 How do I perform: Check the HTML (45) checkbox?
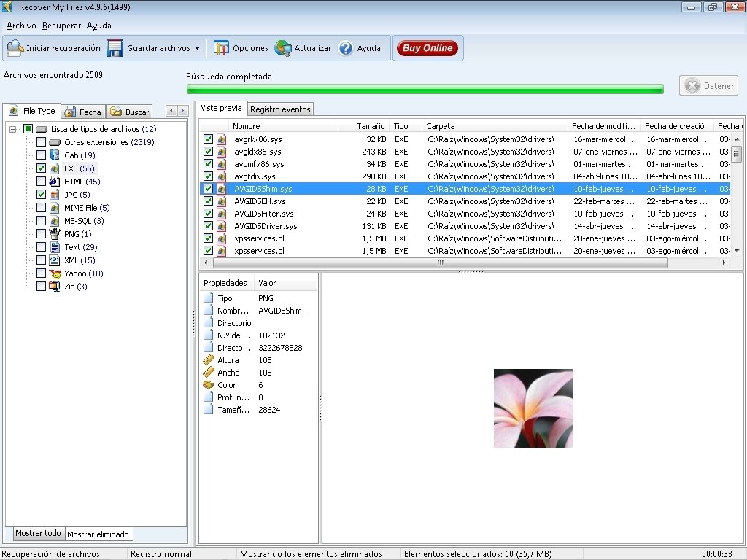click(41, 182)
